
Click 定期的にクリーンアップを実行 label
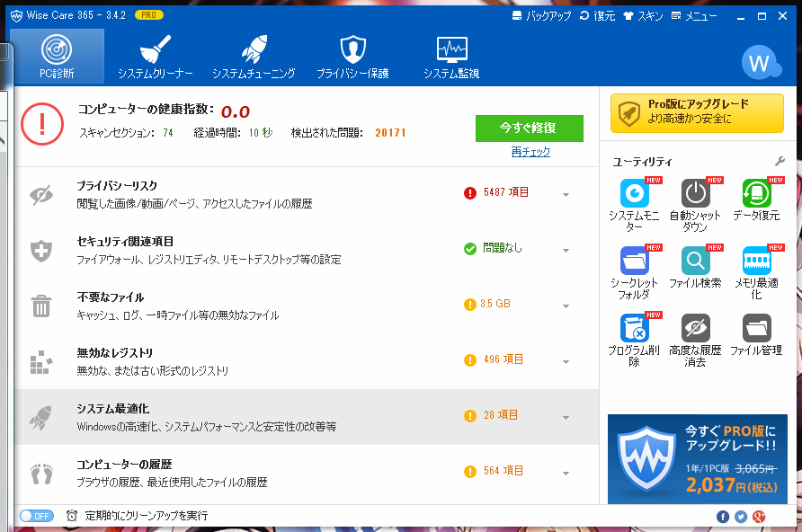coord(147,516)
